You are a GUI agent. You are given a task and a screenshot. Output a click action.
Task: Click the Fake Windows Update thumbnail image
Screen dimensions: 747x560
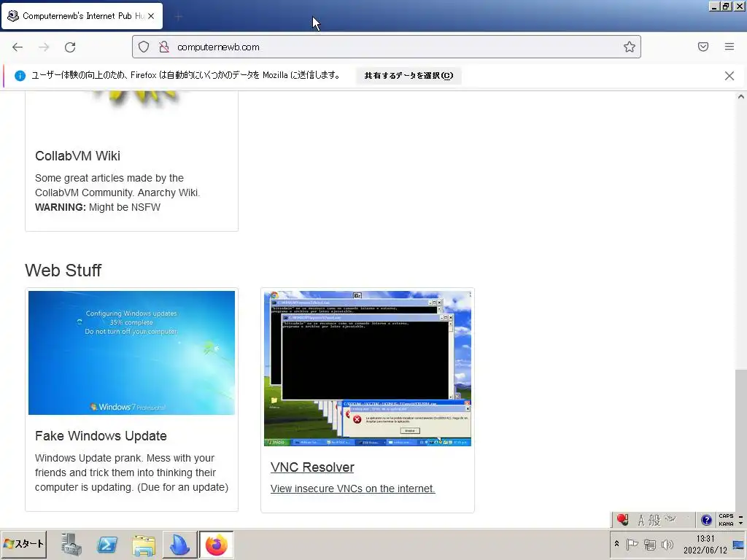point(131,353)
